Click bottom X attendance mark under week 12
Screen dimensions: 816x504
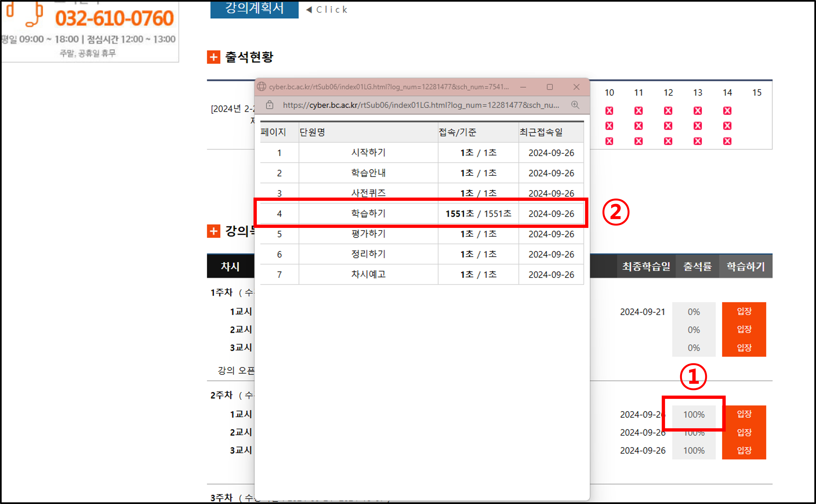tap(668, 141)
